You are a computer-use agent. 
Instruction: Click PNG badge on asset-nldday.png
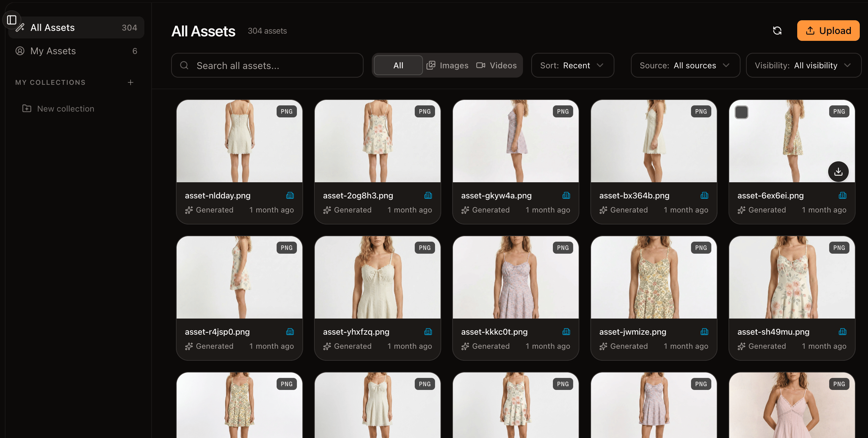coord(287,111)
